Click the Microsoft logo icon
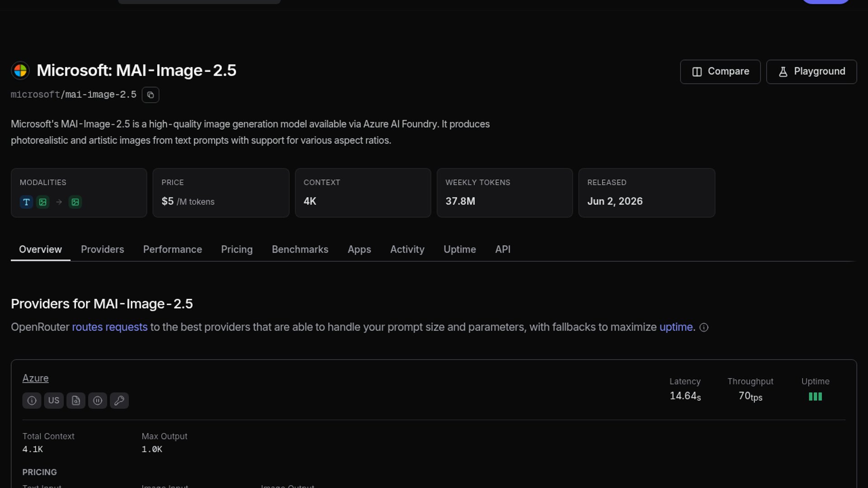The image size is (868, 488). [x=20, y=70]
